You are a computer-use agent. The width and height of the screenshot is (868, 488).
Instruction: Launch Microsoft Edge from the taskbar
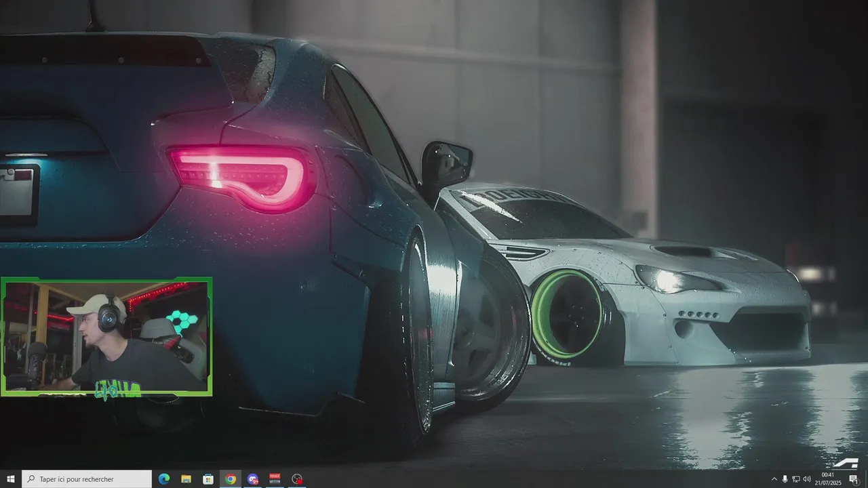coord(163,479)
